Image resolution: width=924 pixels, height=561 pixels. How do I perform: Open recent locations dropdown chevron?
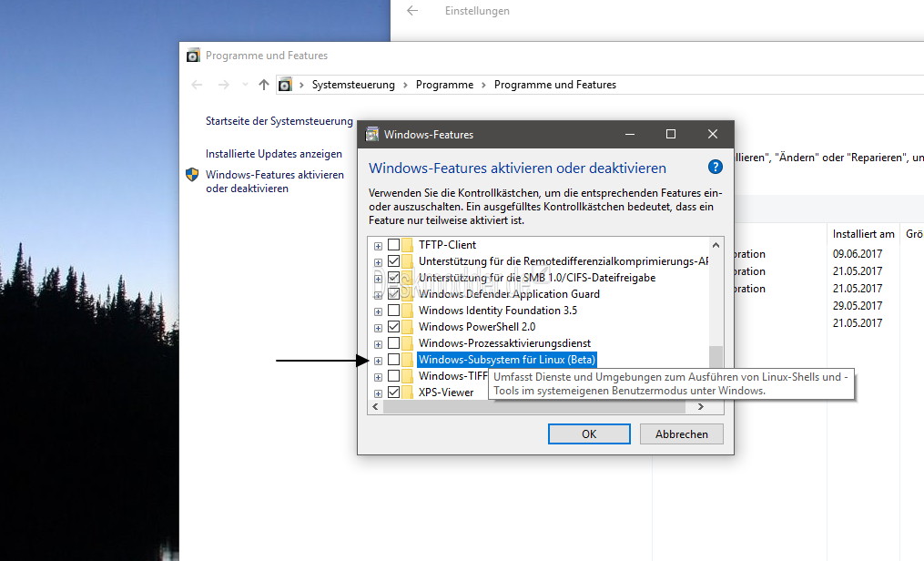coord(245,85)
